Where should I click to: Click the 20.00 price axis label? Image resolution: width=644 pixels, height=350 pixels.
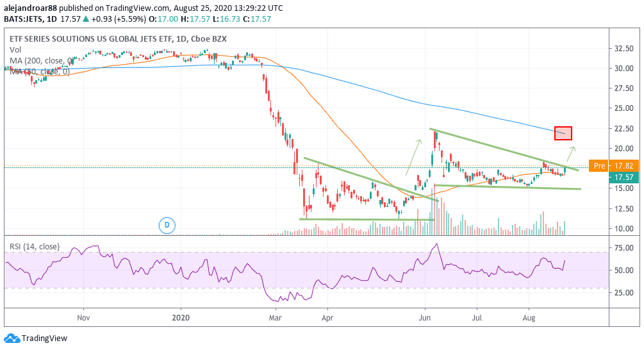click(x=624, y=149)
